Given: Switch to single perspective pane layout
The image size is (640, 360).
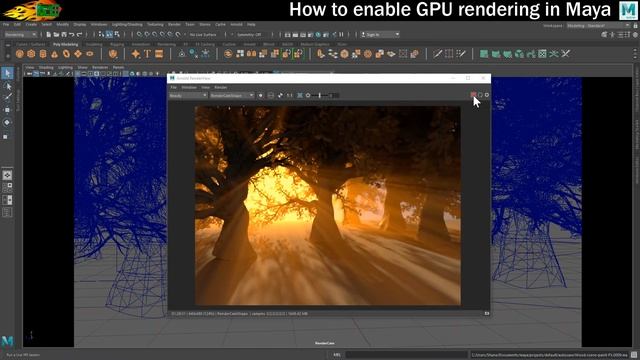Looking at the screenshot, I should point(7,176).
